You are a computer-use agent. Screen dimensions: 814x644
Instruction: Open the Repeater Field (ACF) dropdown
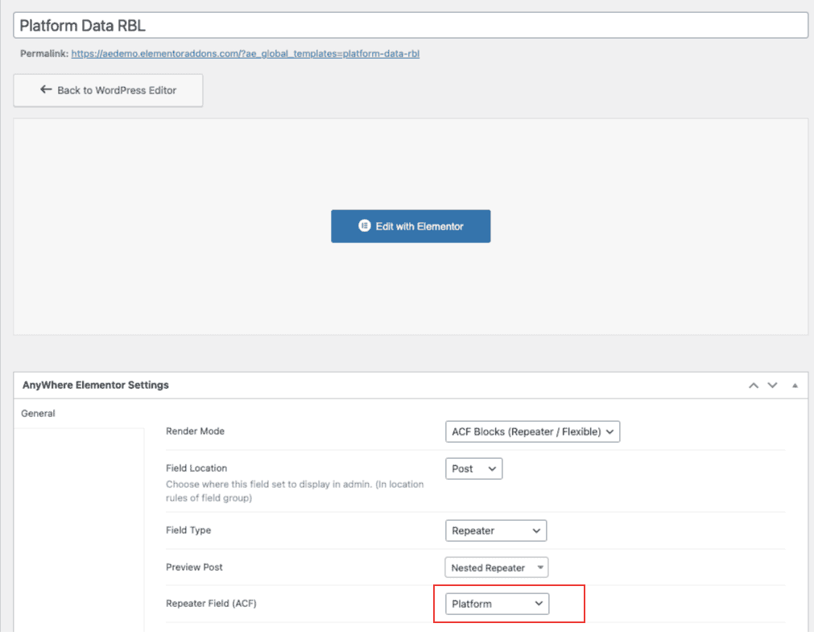pyautogui.click(x=497, y=604)
